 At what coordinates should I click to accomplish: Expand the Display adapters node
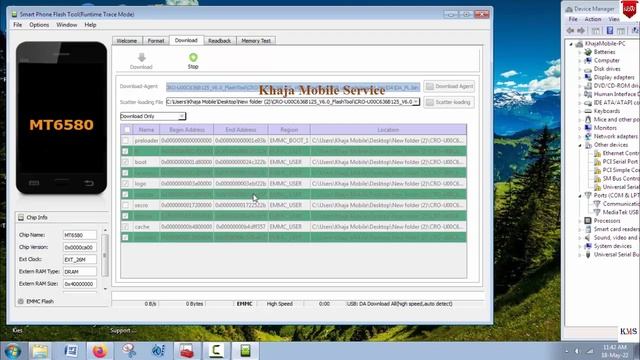click(580, 78)
